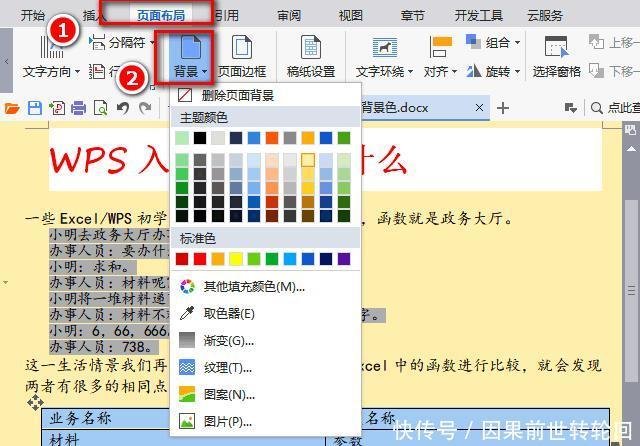
Task: Click the ribbon collapse arrow at left edge
Action: click(x=6, y=61)
